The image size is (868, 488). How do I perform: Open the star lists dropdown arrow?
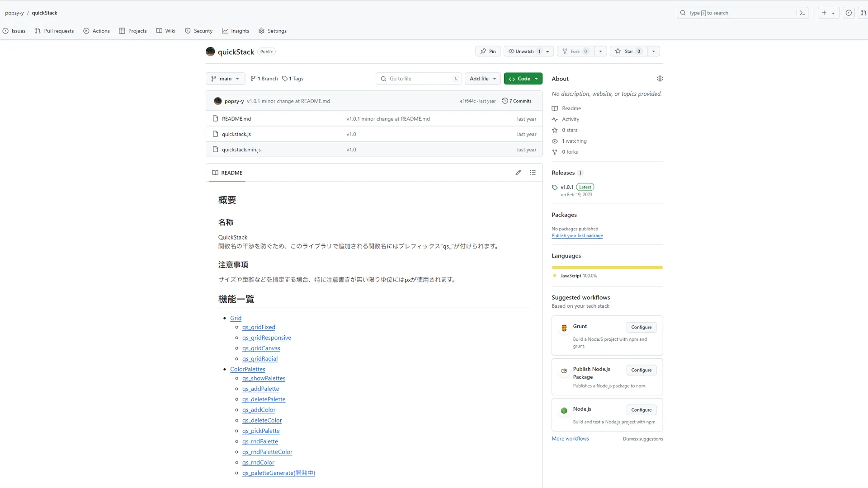click(x=653, y=52)
